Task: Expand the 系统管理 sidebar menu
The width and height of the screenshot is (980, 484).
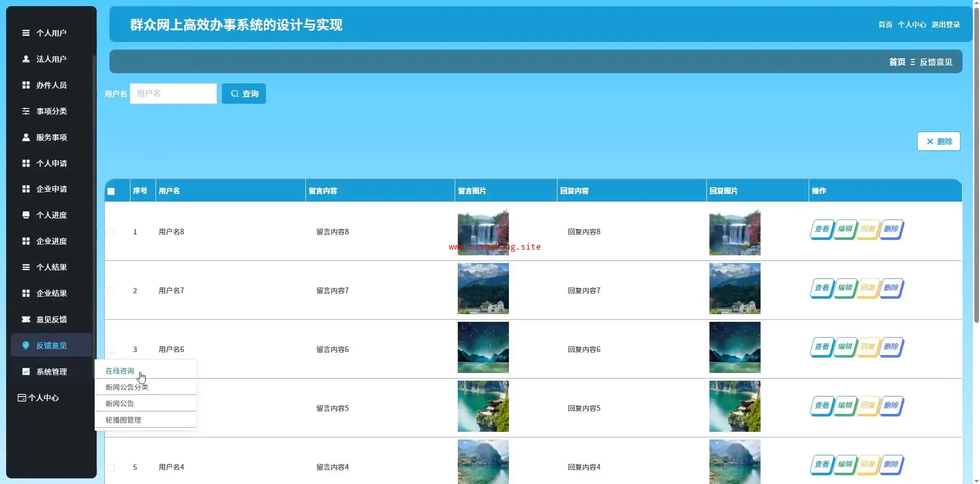Action: point(51,371)
